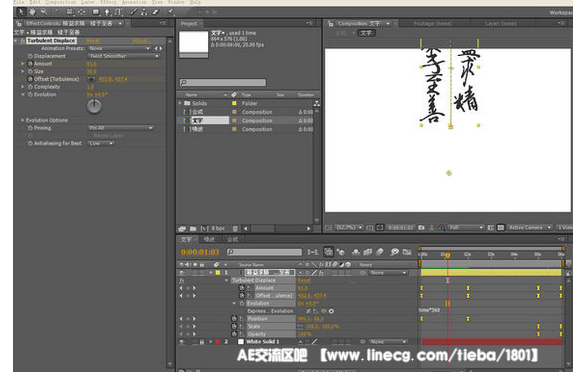Select the Zoom magnifier tool
Screen dimensions: 573x372
coord(44,12)
